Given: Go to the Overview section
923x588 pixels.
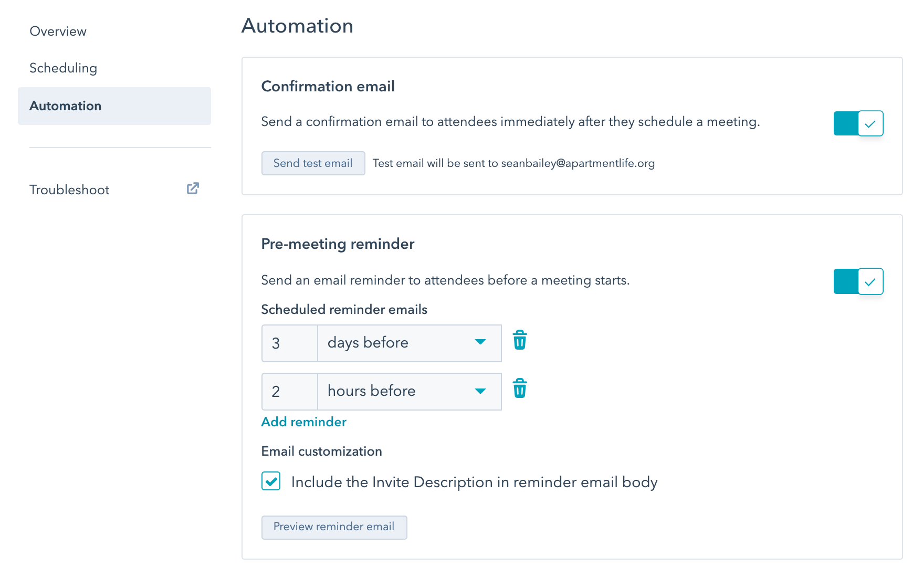Looking at the screenshot, I should coord(58,31).
